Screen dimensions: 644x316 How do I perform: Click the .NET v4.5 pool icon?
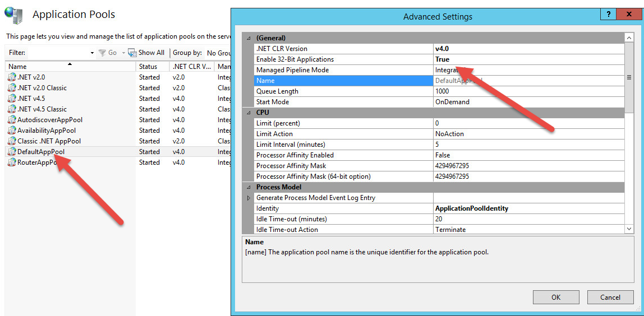12,99
